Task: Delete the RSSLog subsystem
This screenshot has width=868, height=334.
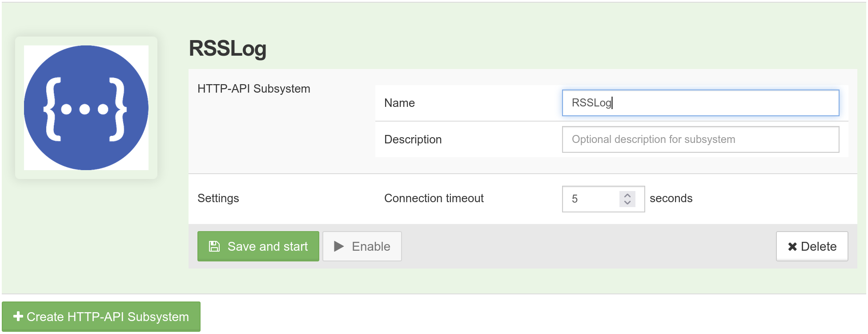Action: (x=812, y=246)
